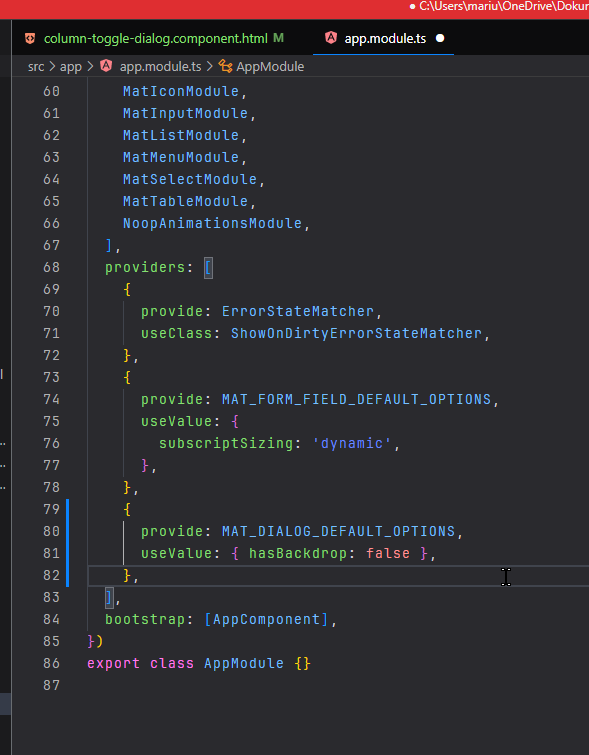This screenshot has height=755, width=589.
Task: Click the false value on line 81
Action: point(388,553)
